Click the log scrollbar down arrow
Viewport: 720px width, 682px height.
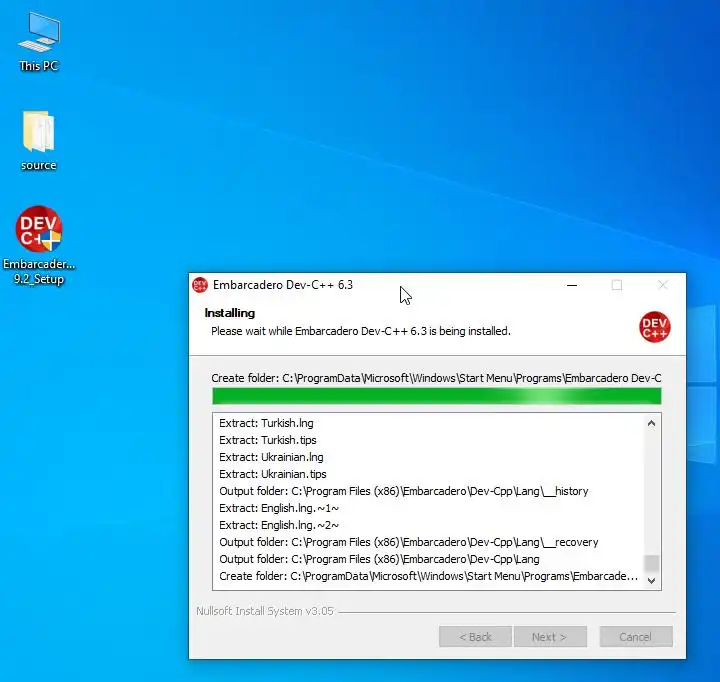651,581
